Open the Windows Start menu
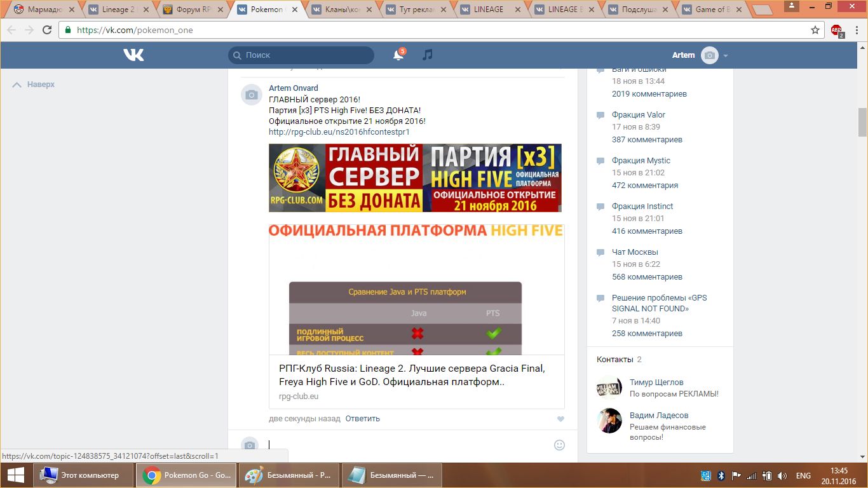Viewport: 868px width, 488px height. tap(15, 475)
